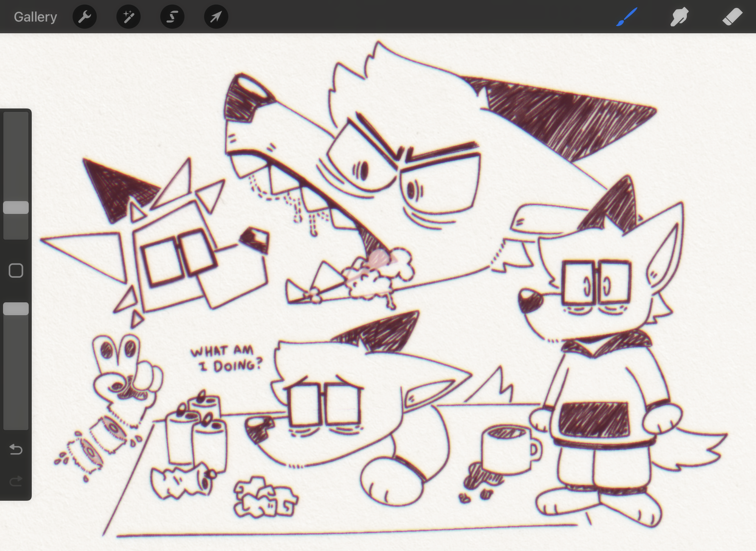Open the Actions wrench menu
Screen dimensions: 756x551
tap(85, 17)
